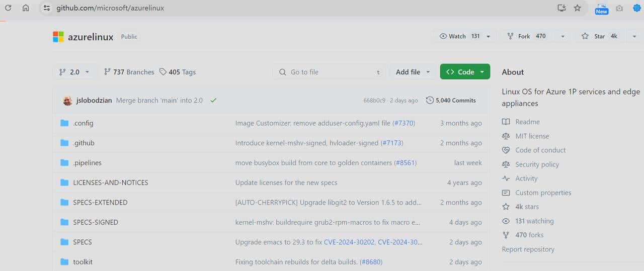Open the Add file dropdown
The width and height of the screenshot is (644, 271).
pos(413,72)
